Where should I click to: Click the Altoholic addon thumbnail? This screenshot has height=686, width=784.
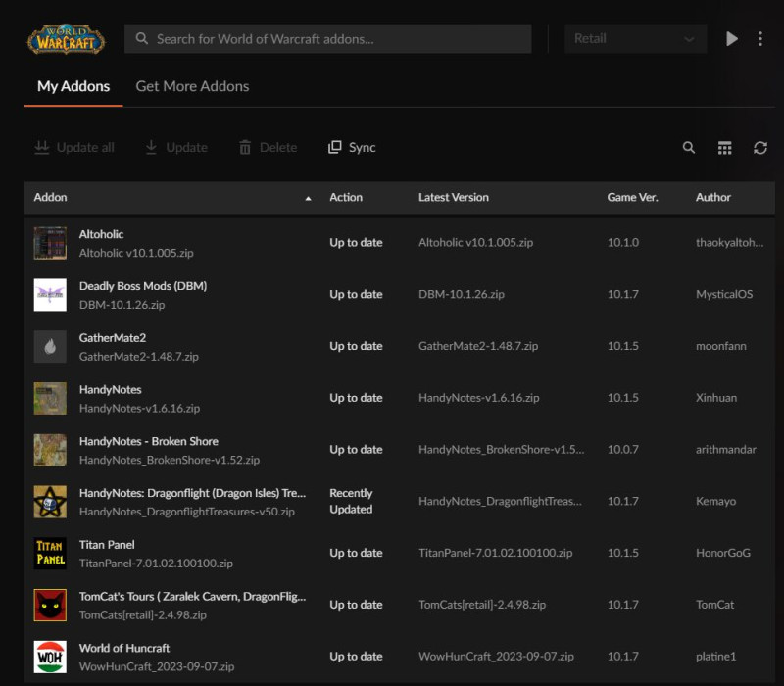pos(50,243)
